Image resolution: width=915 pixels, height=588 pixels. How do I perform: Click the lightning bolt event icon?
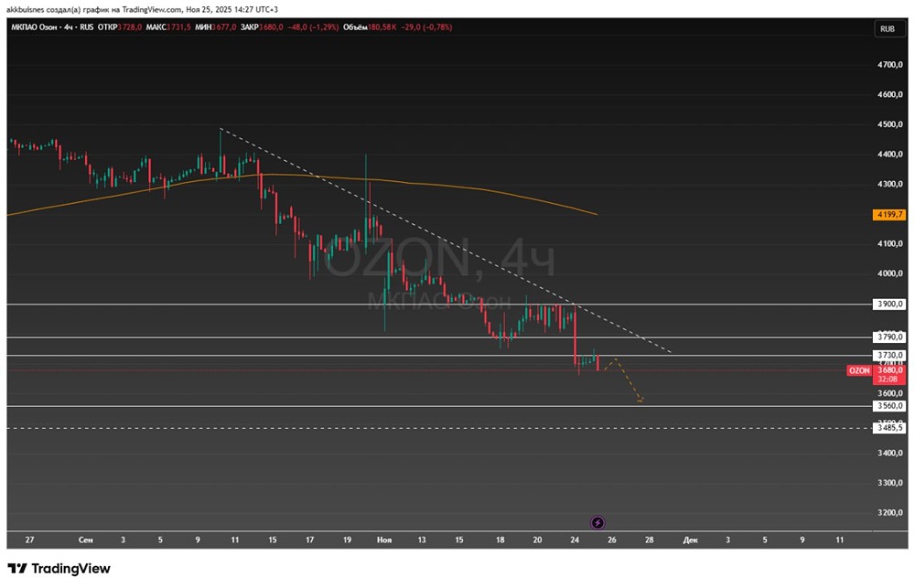[597, 523]
